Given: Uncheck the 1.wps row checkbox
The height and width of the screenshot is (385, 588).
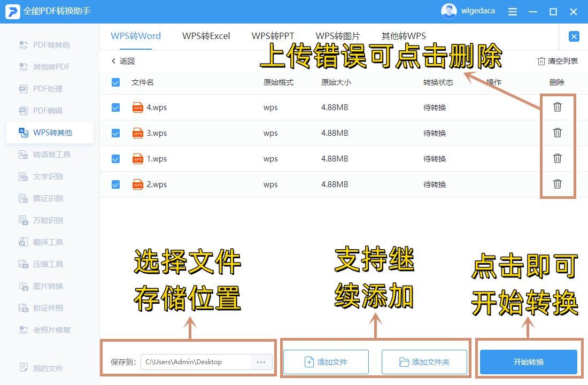Looking at the screenshot, I should [115, 159].
